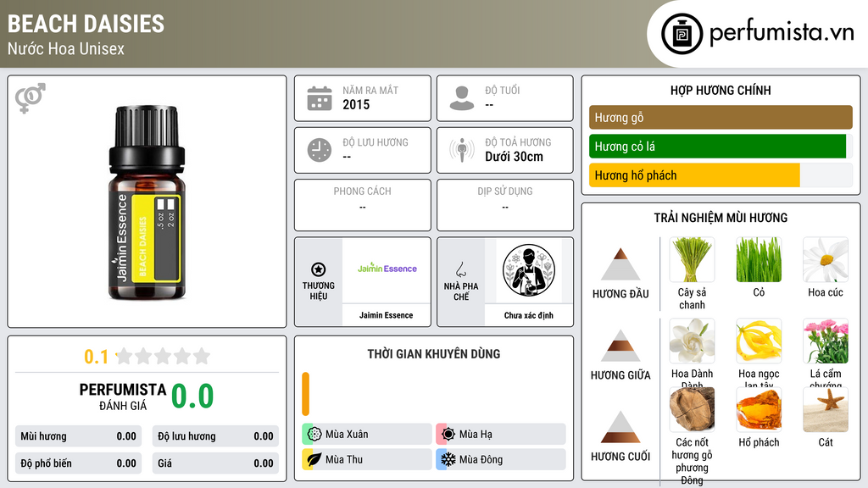Select the Lá cẩm chướng note image
Viewport: 868px width, 488px height.
826,341
